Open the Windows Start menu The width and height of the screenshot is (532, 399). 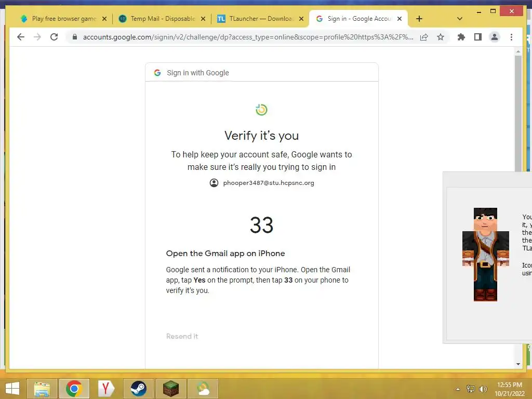[12, 389]
